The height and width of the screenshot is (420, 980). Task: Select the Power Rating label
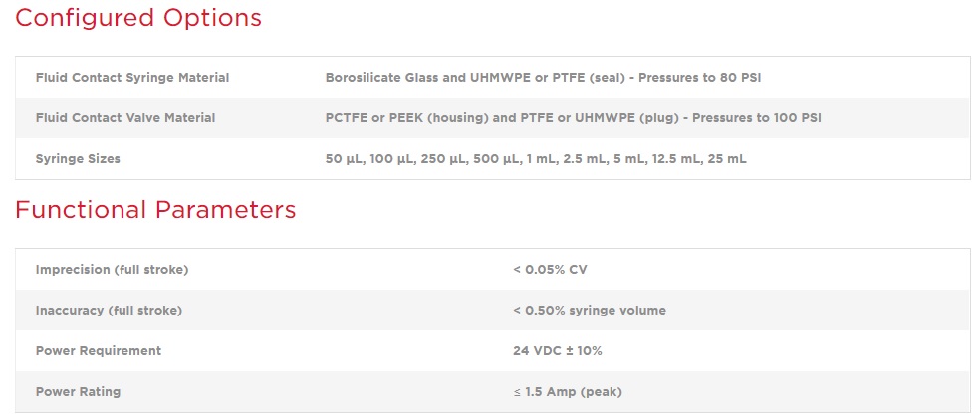point(78,391)
